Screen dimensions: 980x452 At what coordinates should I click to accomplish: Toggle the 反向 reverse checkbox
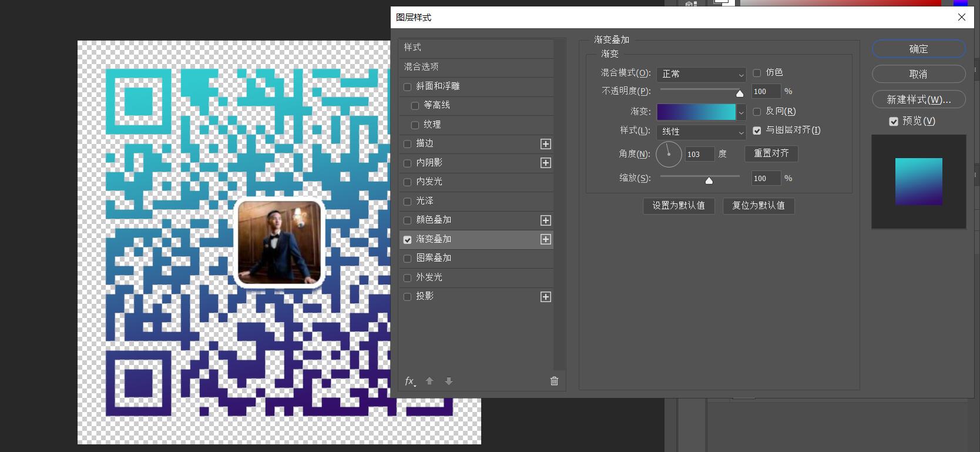click(757, 112)
